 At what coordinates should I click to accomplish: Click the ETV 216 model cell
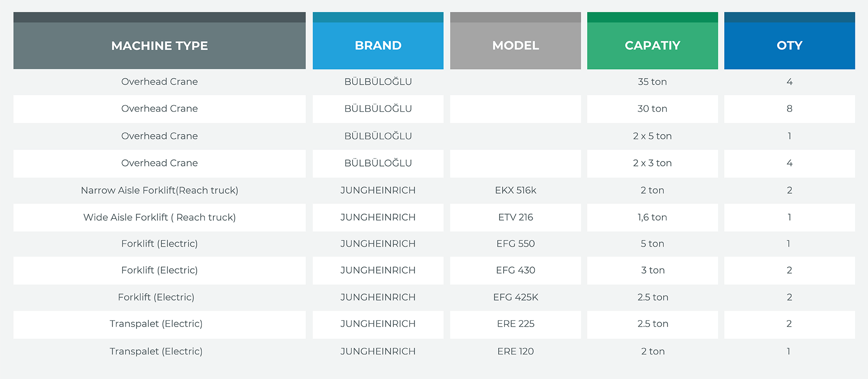[x=515, y=217]
